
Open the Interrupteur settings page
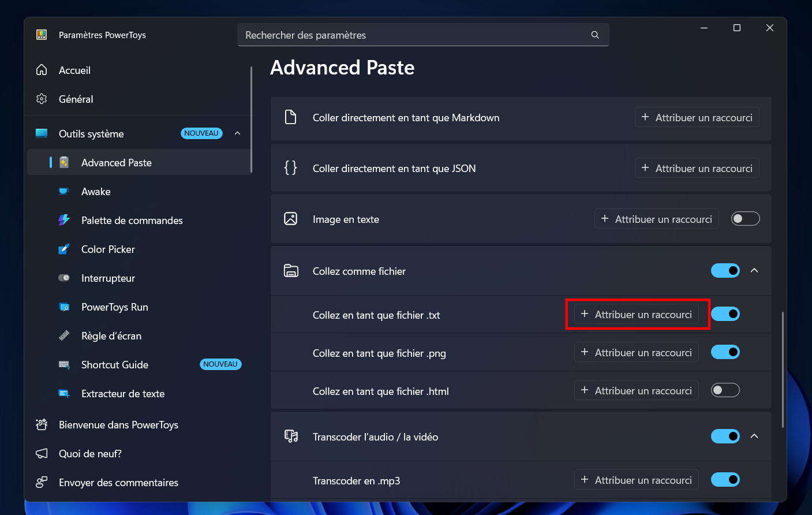pos(140,278)
